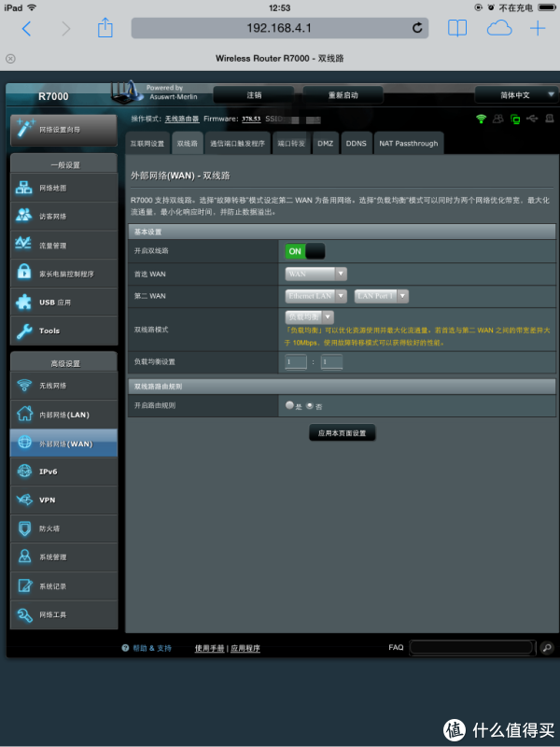Focus the FAQ search input field
Screen dimensions: 560x747
click(472, 647)
